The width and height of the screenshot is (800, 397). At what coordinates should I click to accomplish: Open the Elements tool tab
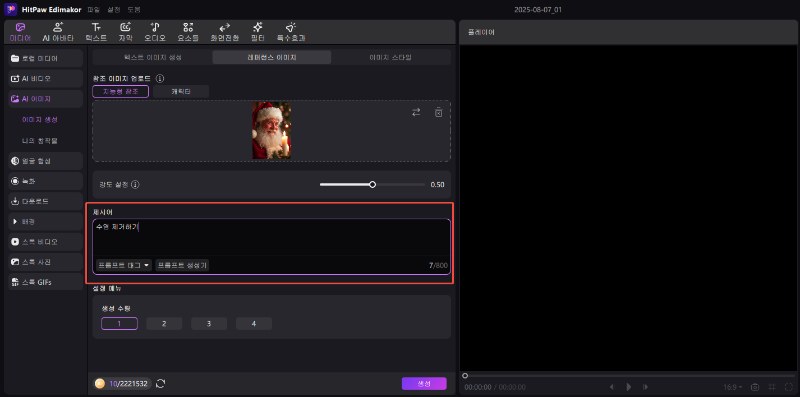tap(188, 32)
